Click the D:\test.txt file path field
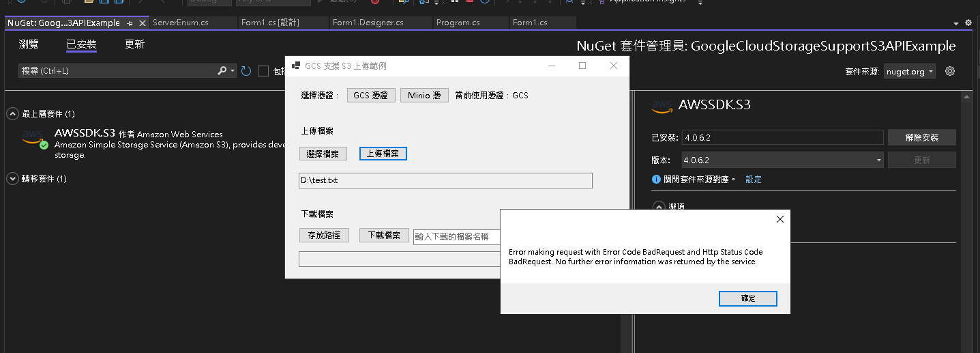The width and height of the screenshot is (980, 353). tap(445, 180)
